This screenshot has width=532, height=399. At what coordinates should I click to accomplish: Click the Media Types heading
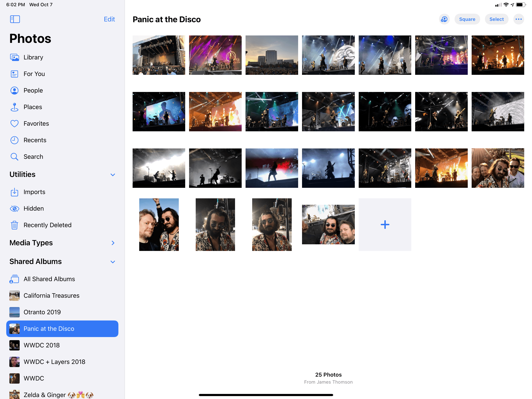coord(31,243)
